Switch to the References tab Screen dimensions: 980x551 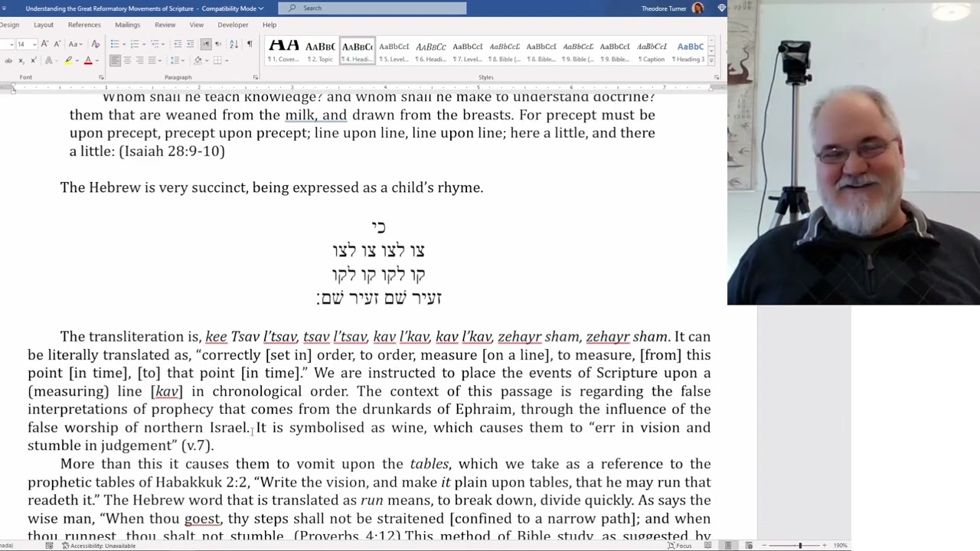click(x=84, y=24)
